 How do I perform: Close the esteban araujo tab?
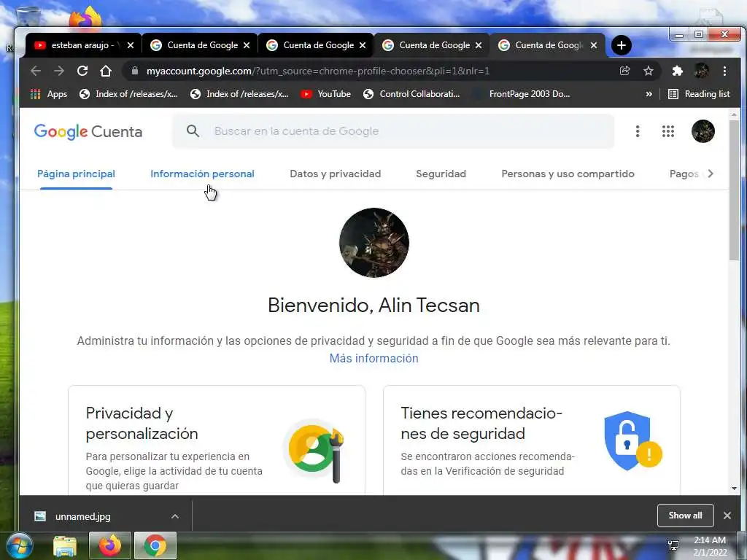(131, 45)
